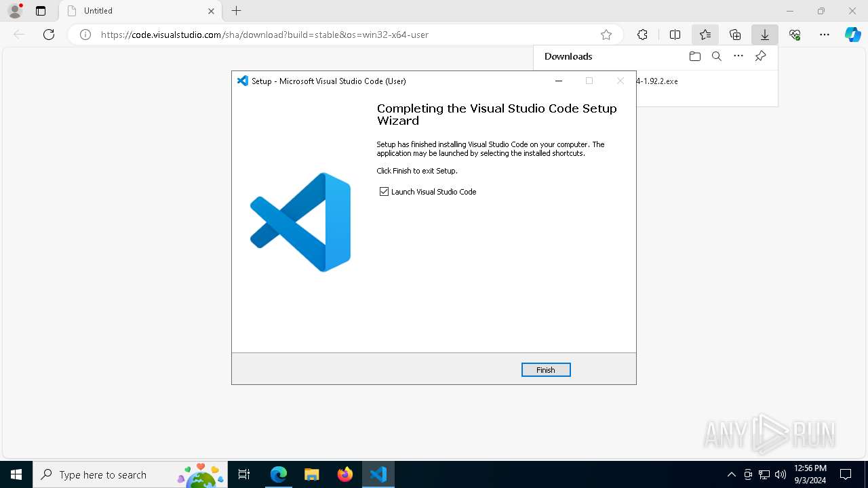This screenshot has width=868, height=488.
Task: Open the downloaded 1.92.2.exe file entry
Action: tap(657, 81)
